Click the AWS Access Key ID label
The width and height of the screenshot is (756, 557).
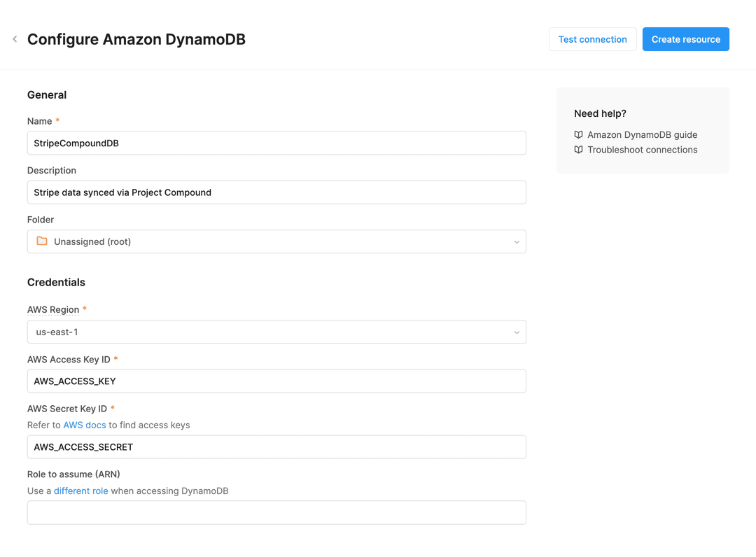tap(69, 360)
